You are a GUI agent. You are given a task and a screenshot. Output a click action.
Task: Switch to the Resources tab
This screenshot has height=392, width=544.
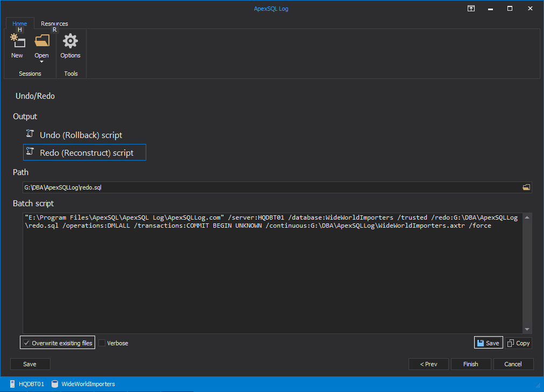pos(54,23)
